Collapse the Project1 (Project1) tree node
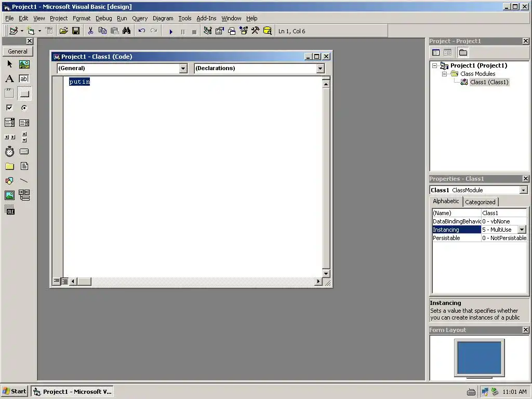The height and width of the screenshot is (399, 532). (435, 66)
